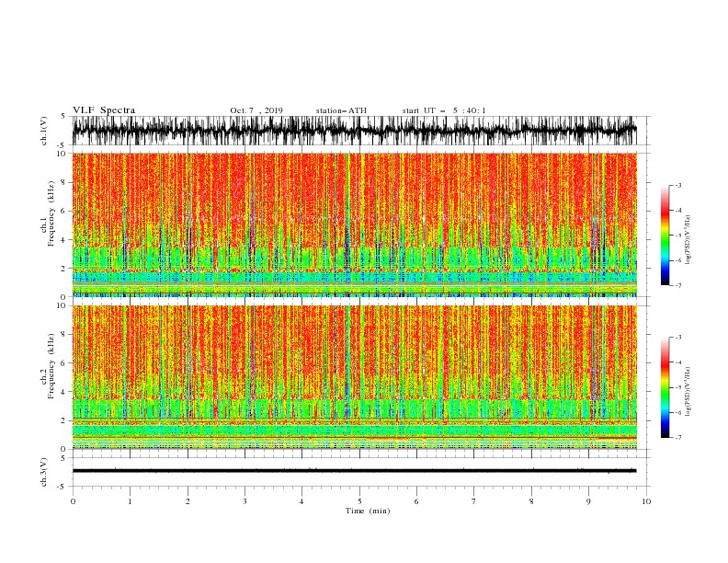Click the time axis tick label '7'
Image resolution: width=728 pixels, height=563 pixels.
(x=474, y=501)
